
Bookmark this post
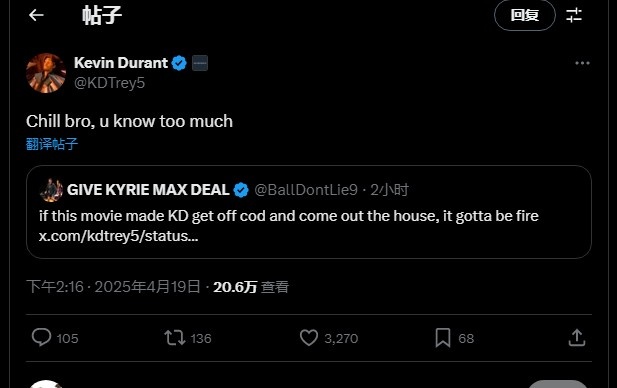443,338
